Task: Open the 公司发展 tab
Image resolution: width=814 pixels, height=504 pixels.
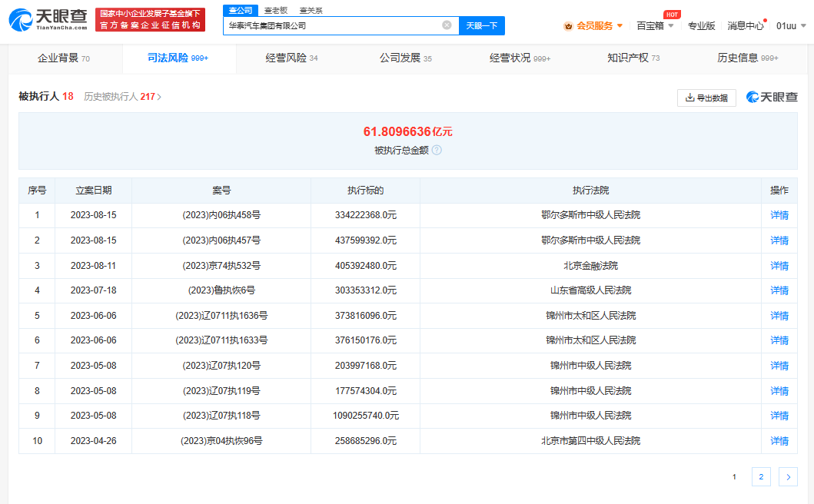Action: (x=405, y=58)
